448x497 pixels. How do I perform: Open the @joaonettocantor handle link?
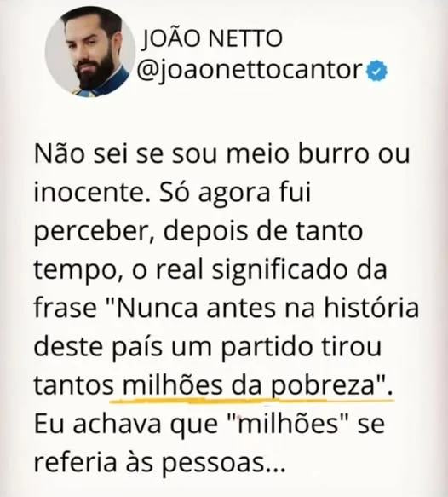click(249, 71)
